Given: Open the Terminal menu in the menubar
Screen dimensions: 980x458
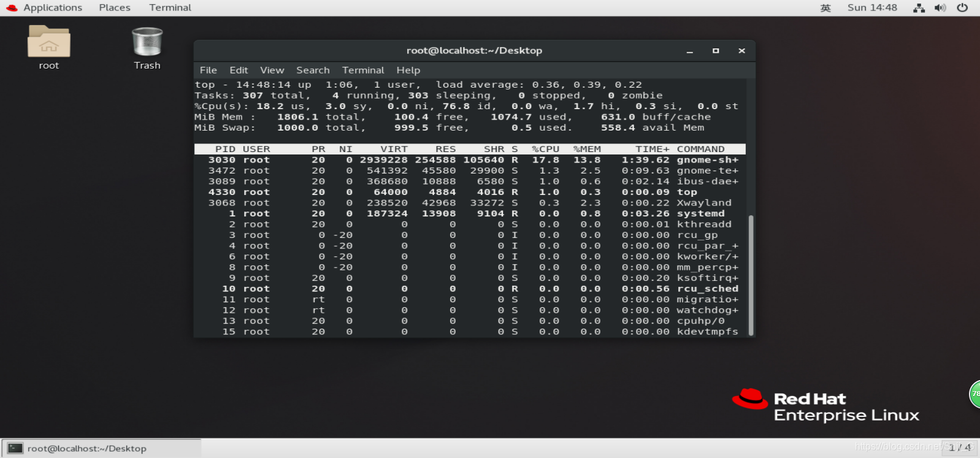Looking at the screenshot, I should 363,71.
